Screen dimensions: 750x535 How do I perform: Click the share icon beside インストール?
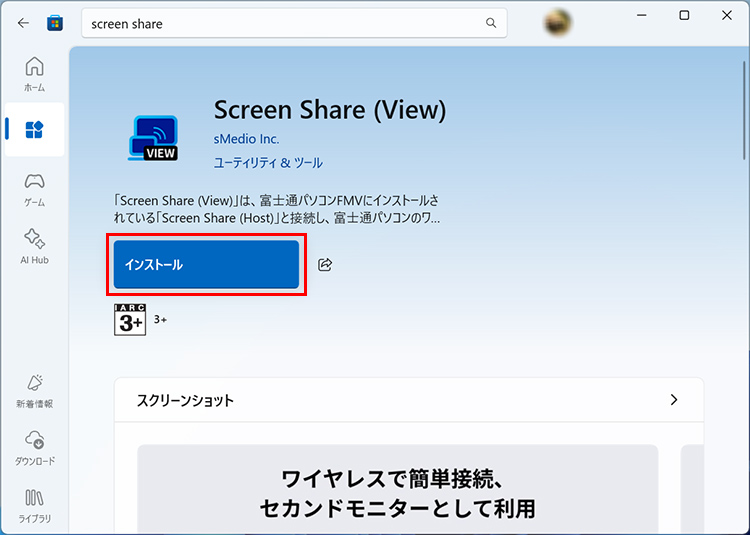[x=325, y=264]
